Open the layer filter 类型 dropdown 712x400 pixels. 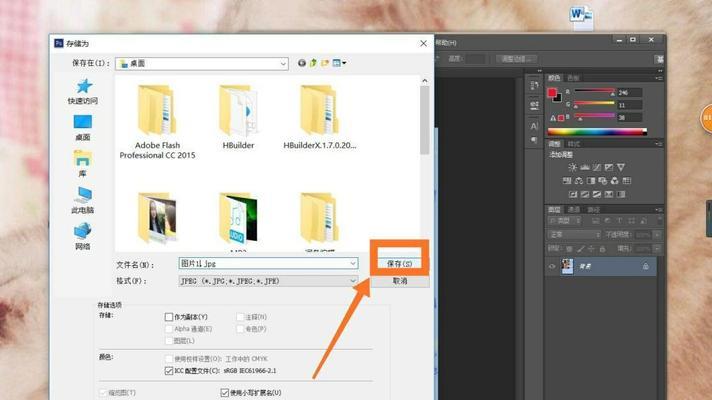coord(564,221)
